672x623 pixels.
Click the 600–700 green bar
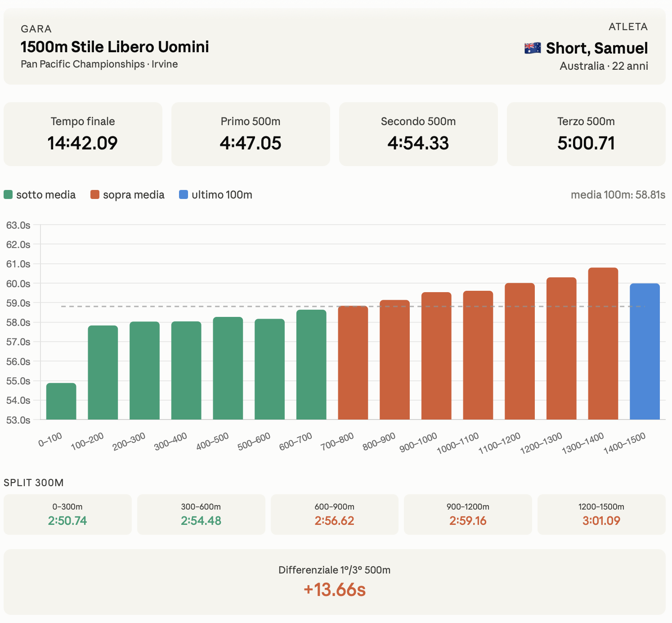(x=311, y=365)
